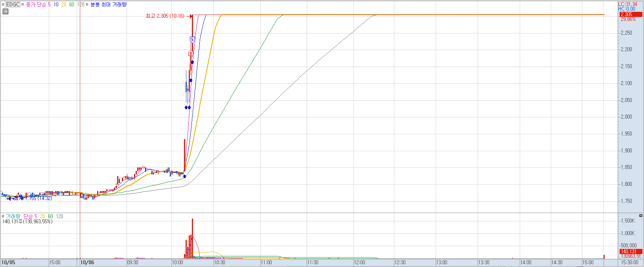Click the 13:00 time axis label

tap(442, 262)
